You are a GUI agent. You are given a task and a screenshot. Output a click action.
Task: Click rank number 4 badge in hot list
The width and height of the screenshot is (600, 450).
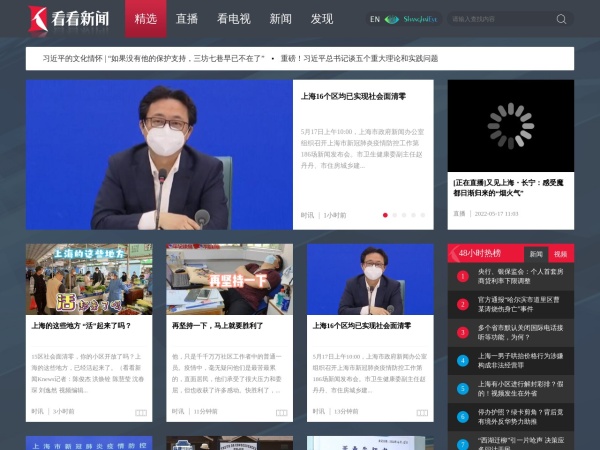[462, 360]
